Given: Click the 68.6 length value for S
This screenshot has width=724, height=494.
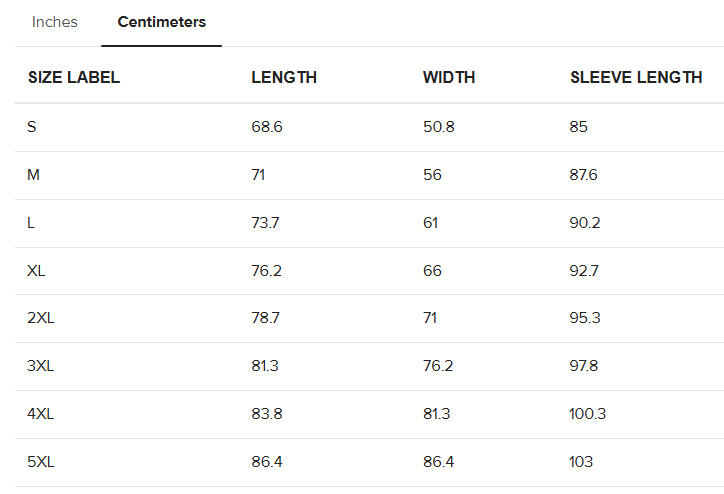Looking at the screenshot, I should pyautogui.click(x=267, y=127).
